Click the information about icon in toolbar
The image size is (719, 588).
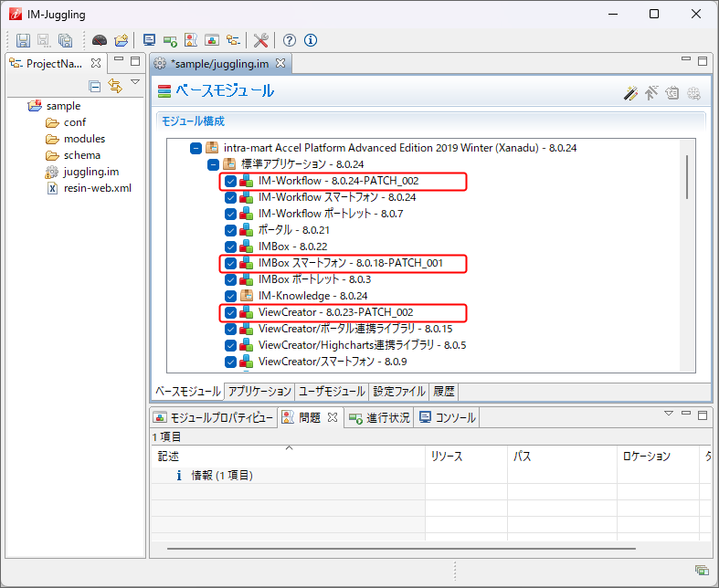coord(311,40)
